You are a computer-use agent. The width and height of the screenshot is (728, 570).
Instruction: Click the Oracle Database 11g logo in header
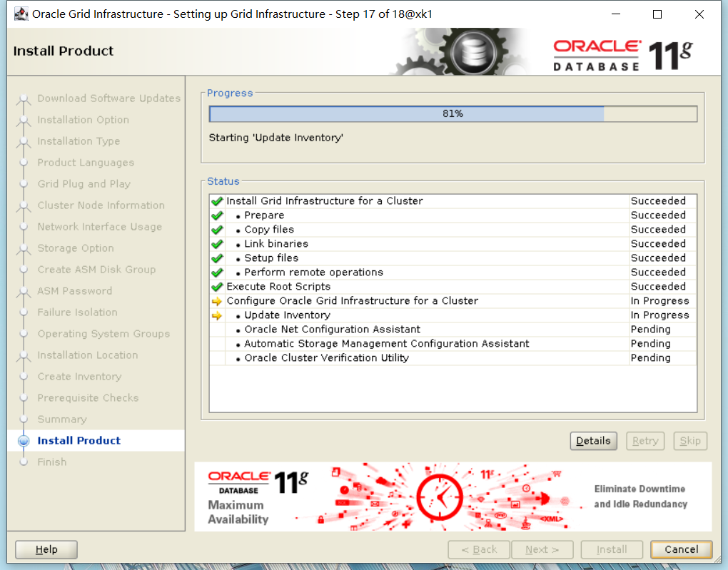(x=623, y=55)
